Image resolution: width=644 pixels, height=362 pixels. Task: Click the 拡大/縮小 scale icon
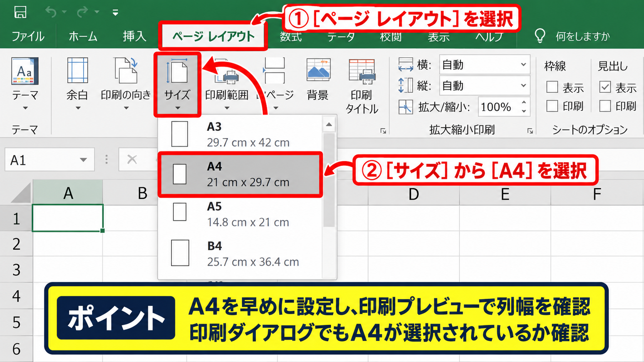click(406, 107)
